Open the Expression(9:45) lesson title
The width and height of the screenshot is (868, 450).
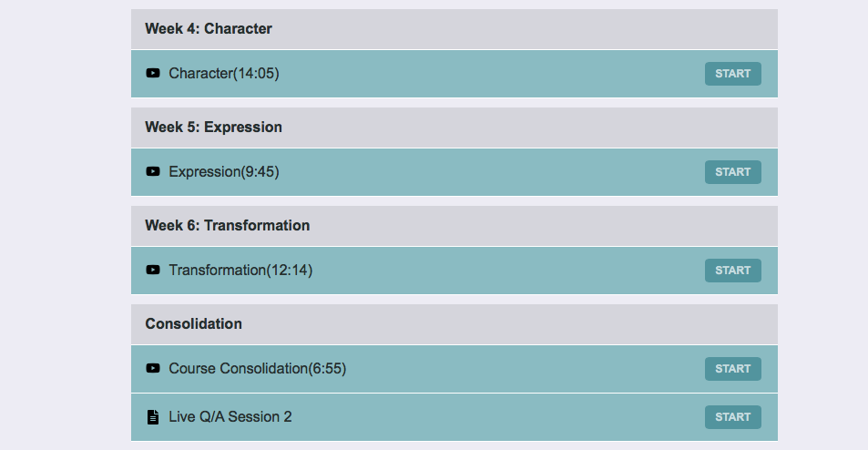click(x=224, y=171)
